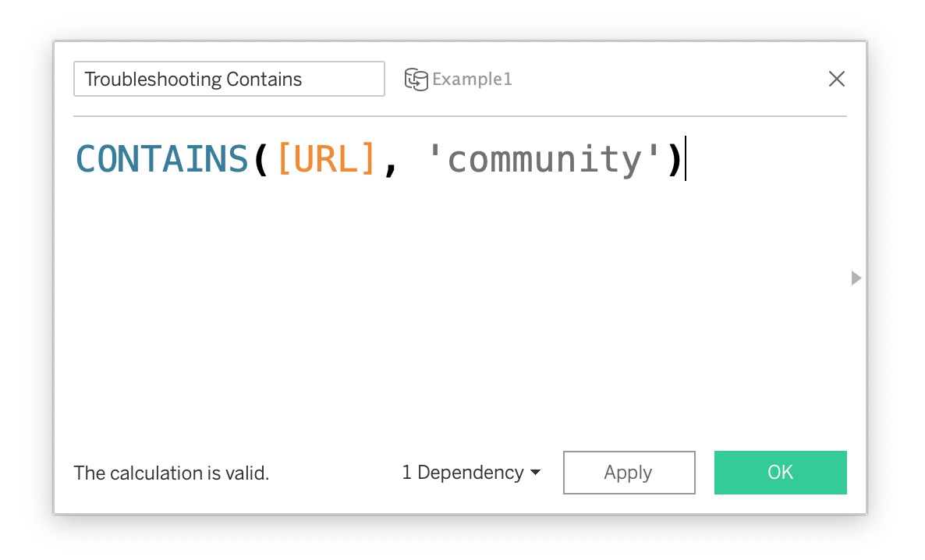
Task: Click the text cursor at the formula's end
Action: point(686,159)
